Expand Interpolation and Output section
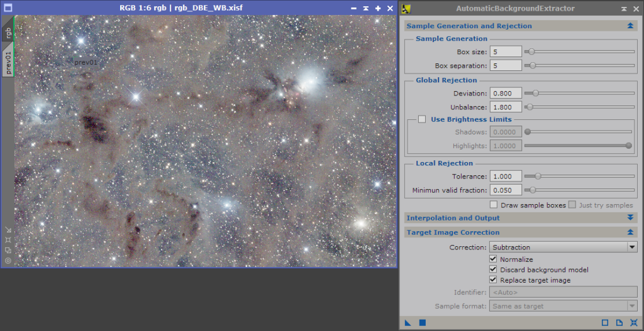This screenshot has width=644, height=331. [x=630, y=218]
